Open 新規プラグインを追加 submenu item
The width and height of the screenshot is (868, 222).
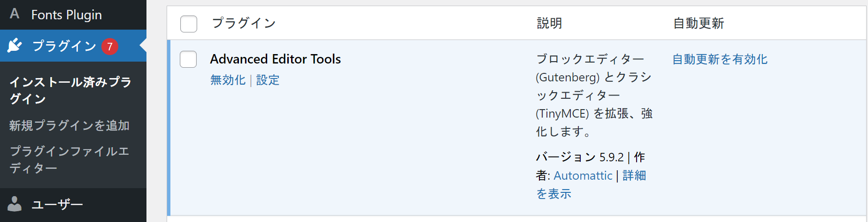[69, 126]
